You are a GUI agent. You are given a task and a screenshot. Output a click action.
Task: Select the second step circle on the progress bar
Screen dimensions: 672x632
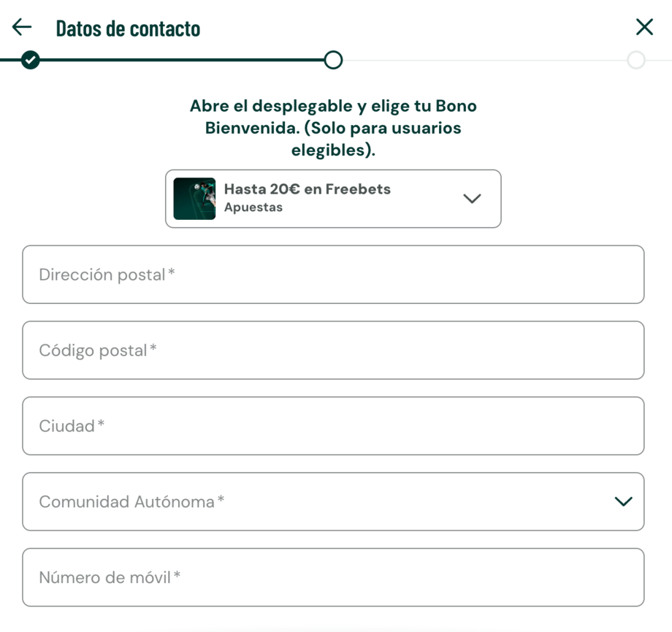click(x=332, y=60)
